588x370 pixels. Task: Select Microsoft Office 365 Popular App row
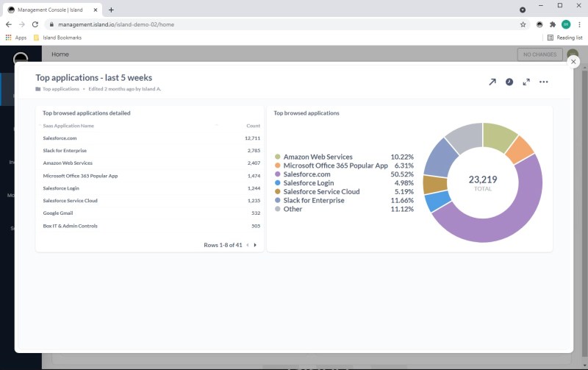(151, 176)
